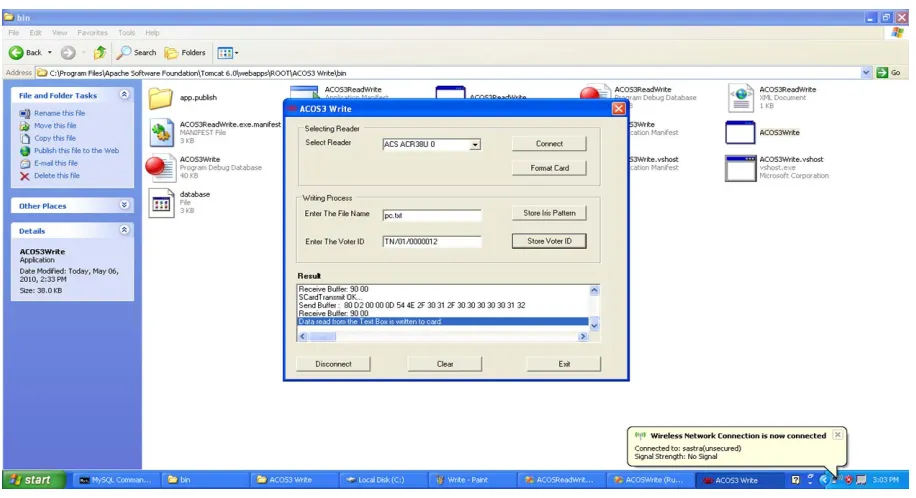The image size is (916, 498).
Task: Expand the address bar dropdown arrow
Action: coord(866,73)
